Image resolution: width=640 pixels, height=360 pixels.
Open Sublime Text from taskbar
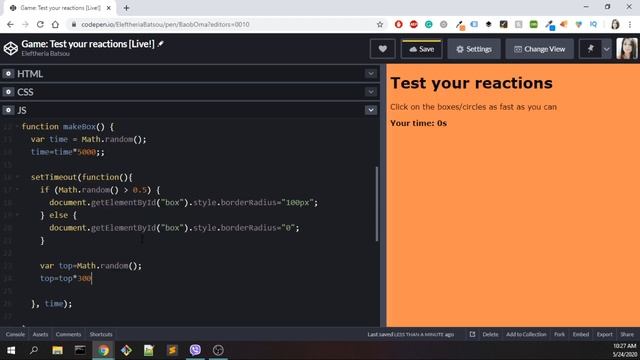[x=172, y=350]
